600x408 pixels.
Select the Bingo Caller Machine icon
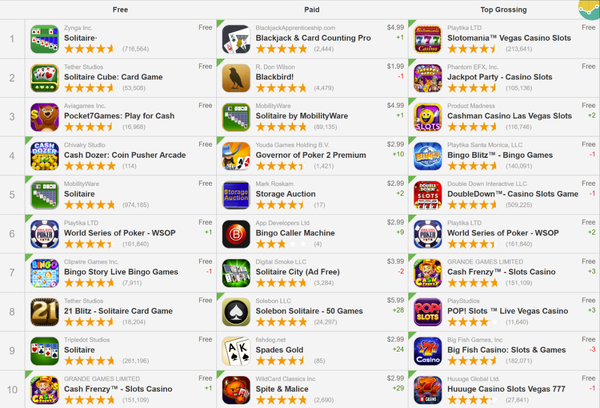point(236,234)
